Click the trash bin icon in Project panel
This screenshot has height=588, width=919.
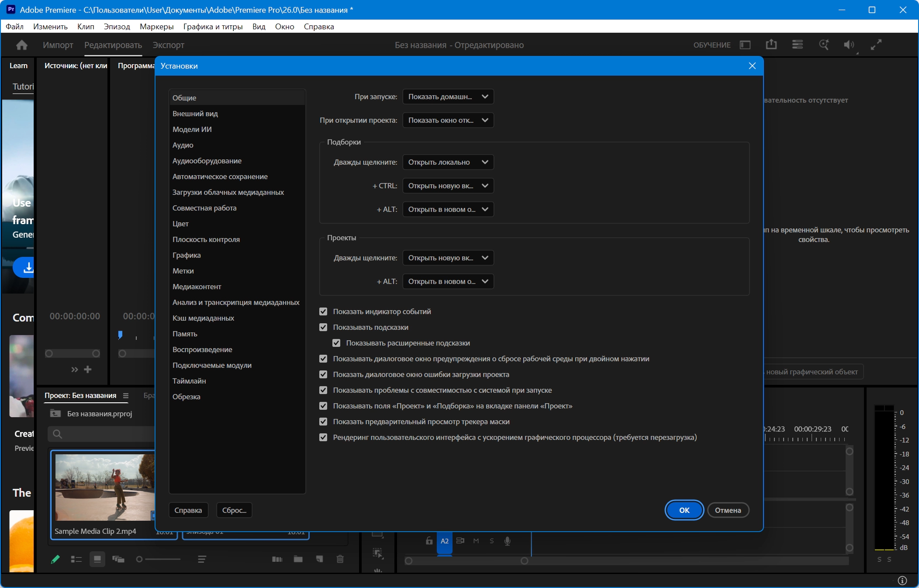[340, 559]
